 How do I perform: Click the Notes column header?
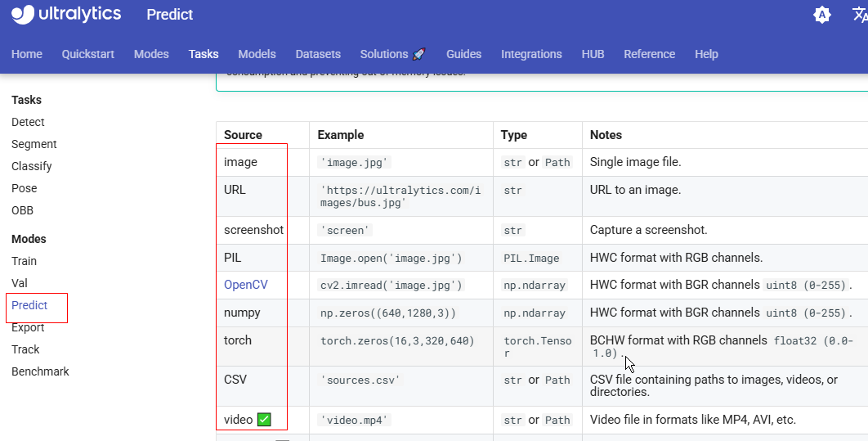pyautogui.click(x=606, y=135)
